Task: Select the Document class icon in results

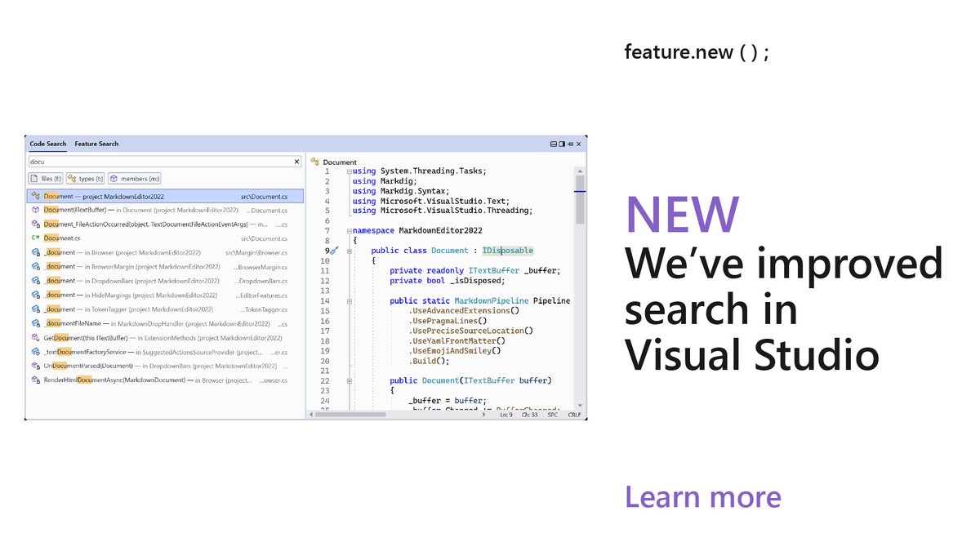Action: [36, 194]
